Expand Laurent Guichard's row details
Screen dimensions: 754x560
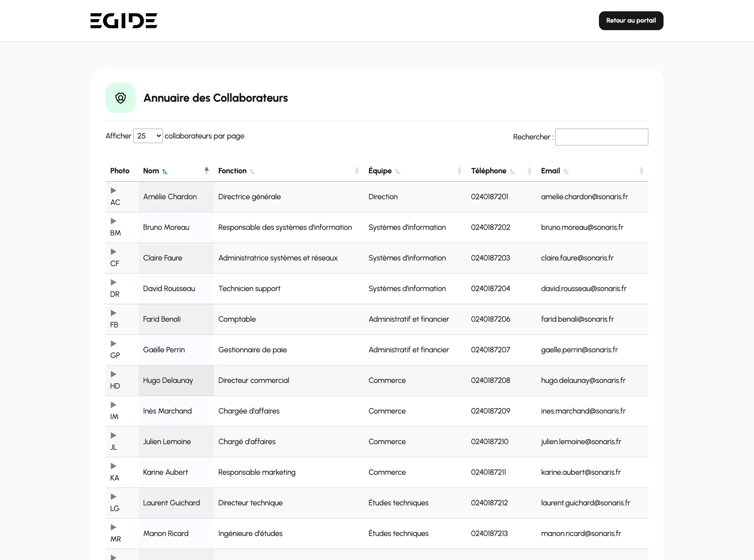tap(113, 497)
